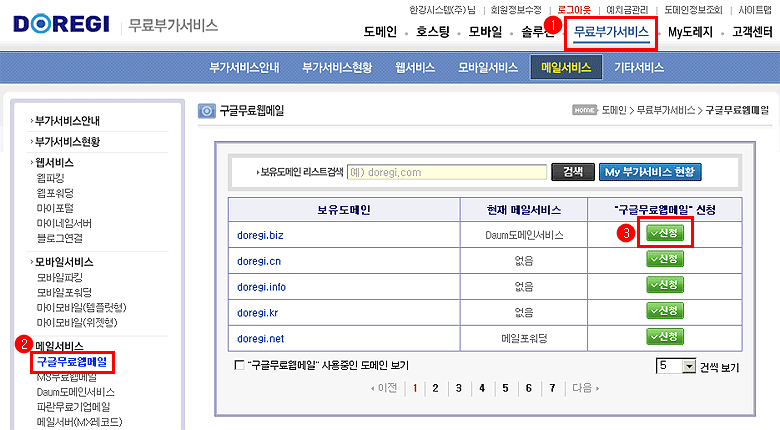Focus the domain list search field
Screen dimensions: 780x430
447,172
